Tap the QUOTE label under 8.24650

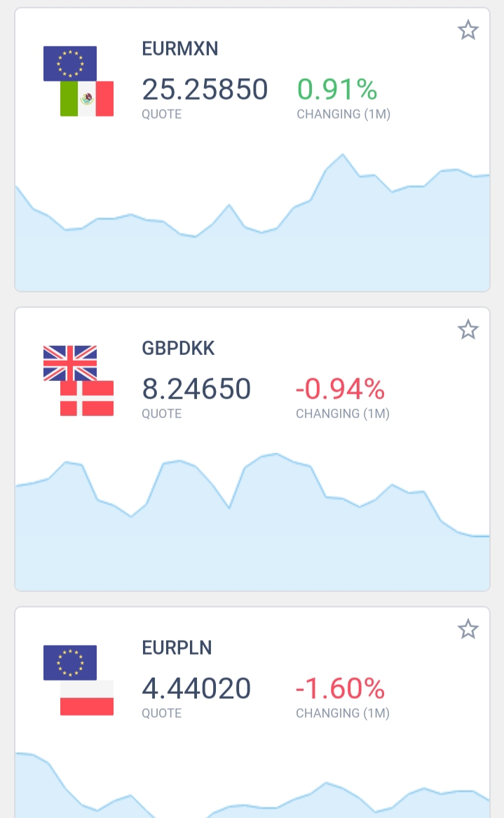tap(162, 414)
